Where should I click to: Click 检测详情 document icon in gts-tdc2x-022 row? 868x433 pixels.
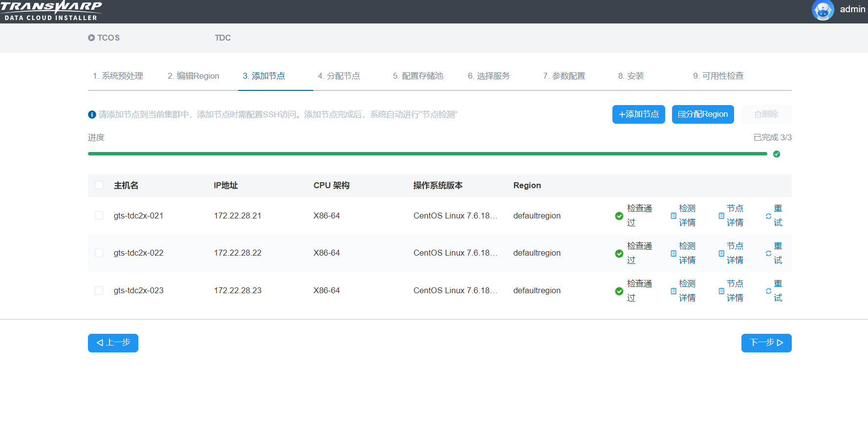click(x=673, y=253)
